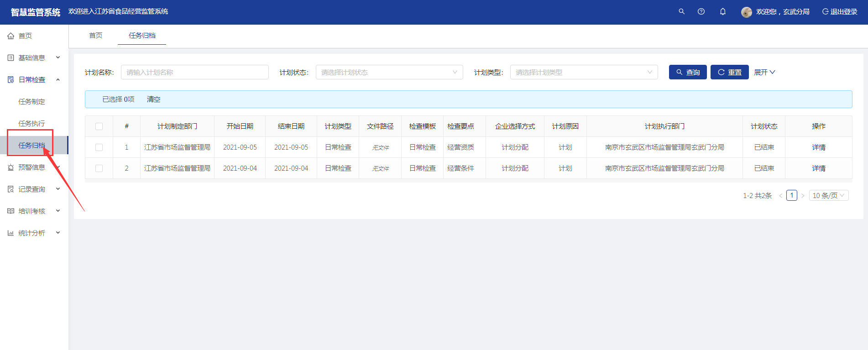Click the 培训考核 book icon
The image size is (868, 350).
pos(11,211)
